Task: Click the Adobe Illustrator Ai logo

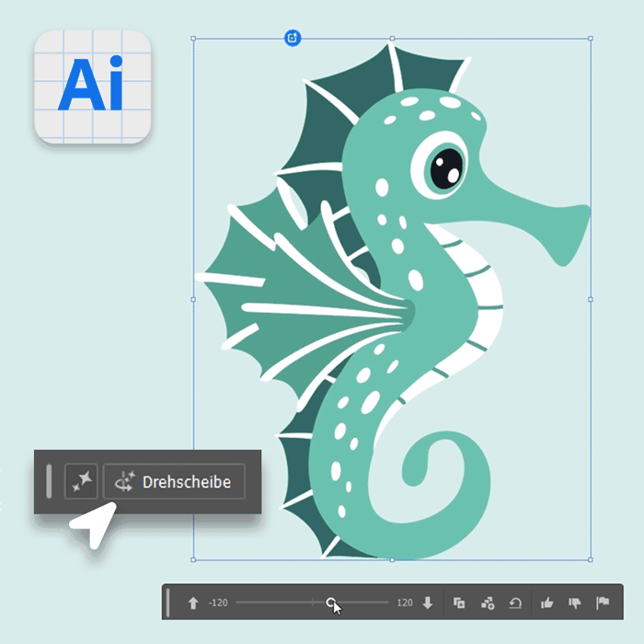Action: [x=92, y=86]
